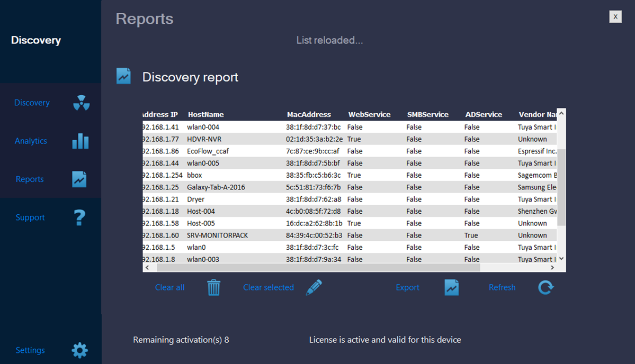Select the Galaxy-Tab-A-2016 host row
The width and height of the screenshot is (635, 364).
(350, 187)
